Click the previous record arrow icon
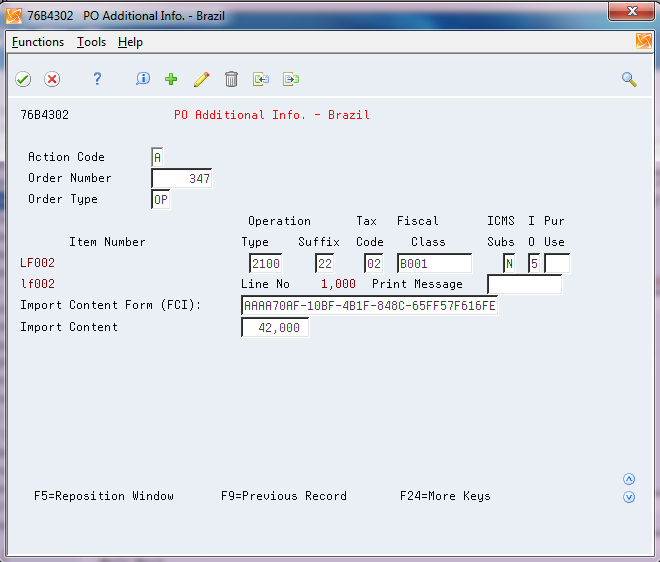The width and height of the screenshot is (660, 562). point(261,79)
